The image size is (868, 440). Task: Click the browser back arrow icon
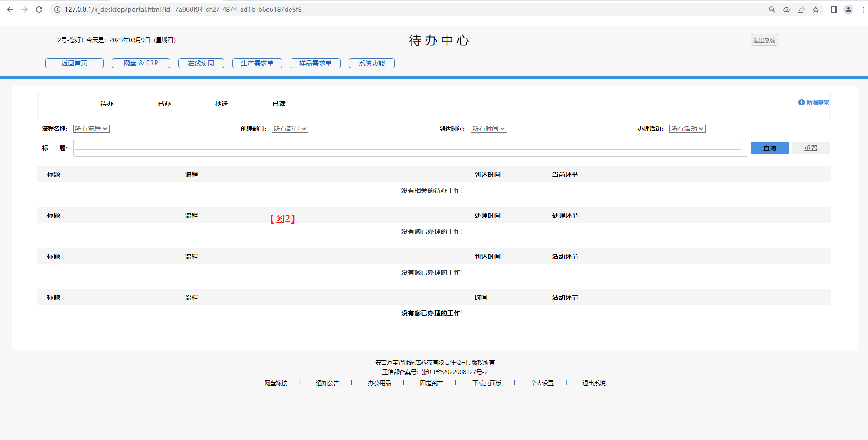10,10
